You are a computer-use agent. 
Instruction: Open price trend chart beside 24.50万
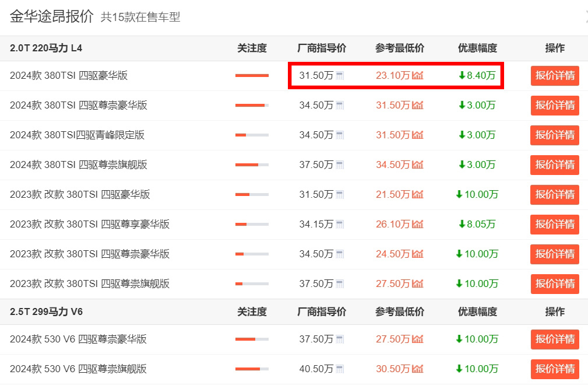(417, 254)
